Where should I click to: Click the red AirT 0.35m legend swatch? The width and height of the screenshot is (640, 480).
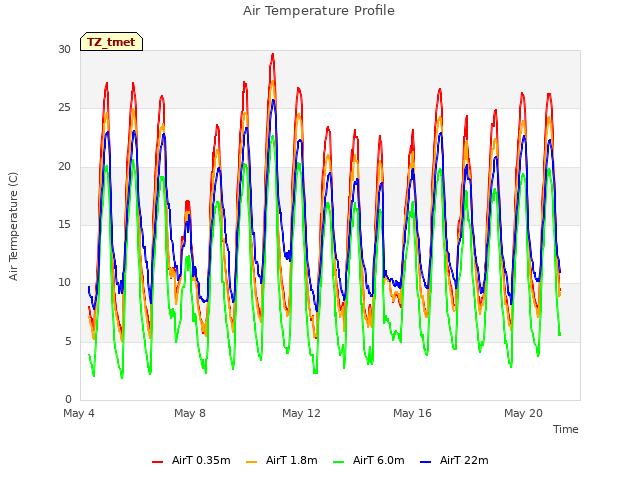(x=157, y=461)
